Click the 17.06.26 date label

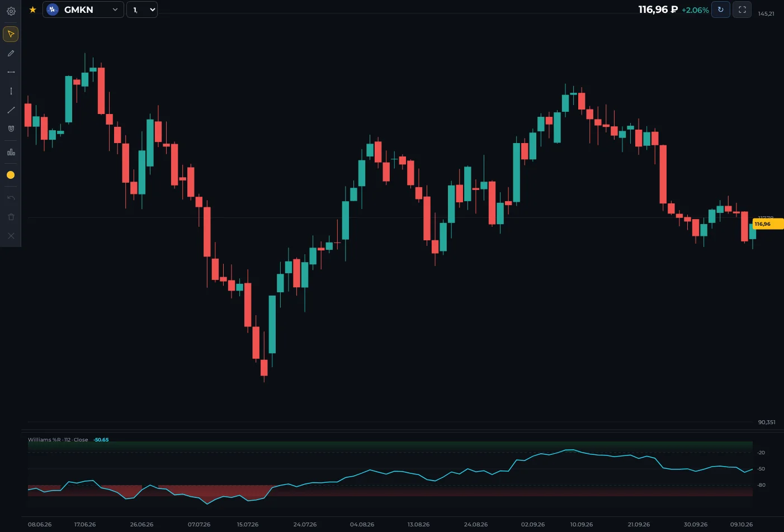click(x=85, y=525)
